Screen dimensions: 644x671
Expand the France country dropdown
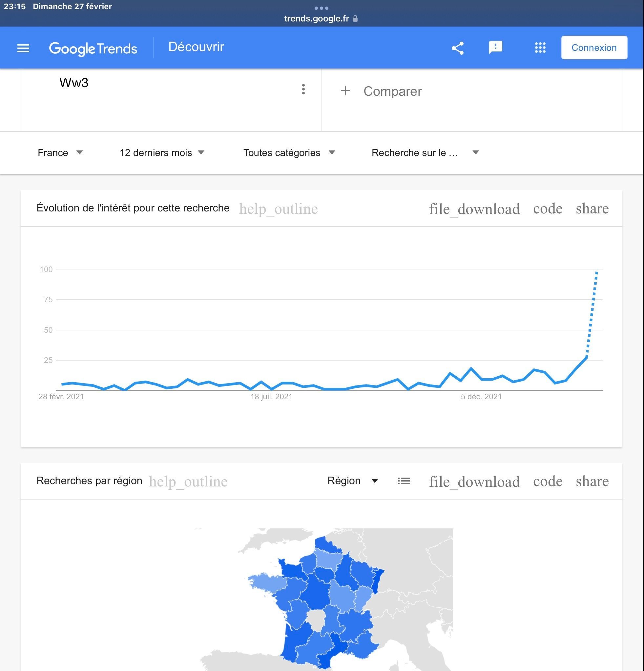click(60, 153)
